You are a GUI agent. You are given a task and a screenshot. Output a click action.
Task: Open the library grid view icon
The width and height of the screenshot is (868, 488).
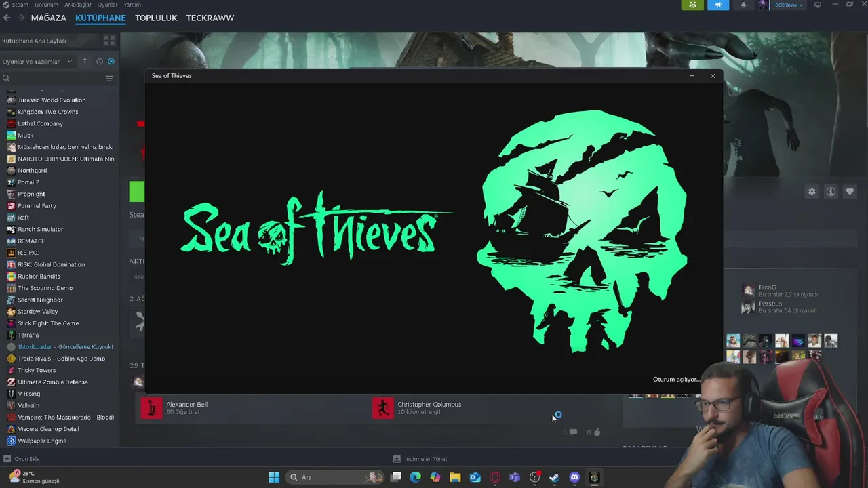click(109, 41)
